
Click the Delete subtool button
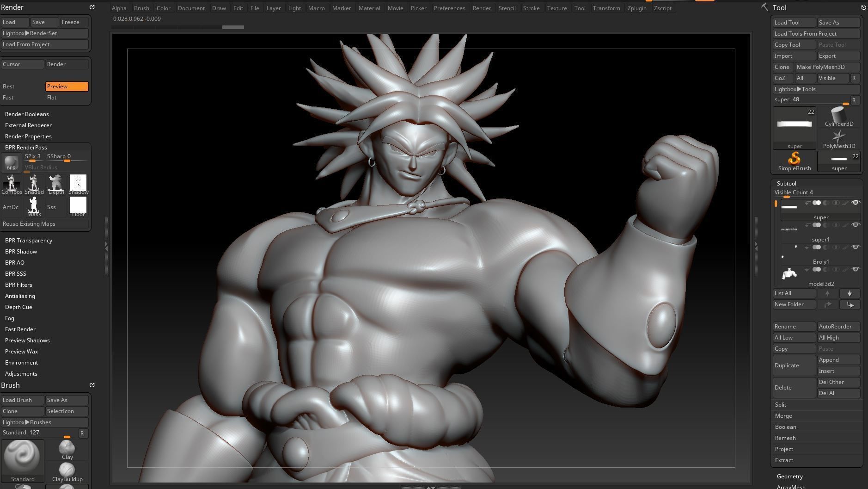(x=794, y=388)
